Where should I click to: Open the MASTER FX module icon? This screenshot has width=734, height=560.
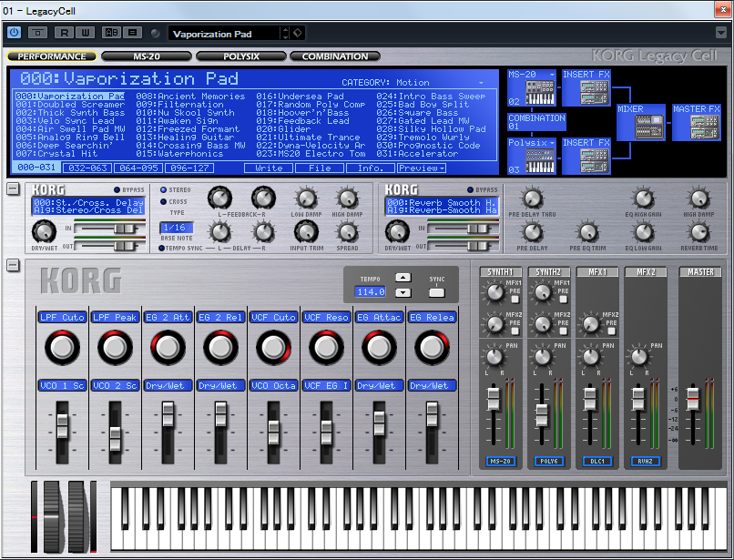tap(705, 127)
